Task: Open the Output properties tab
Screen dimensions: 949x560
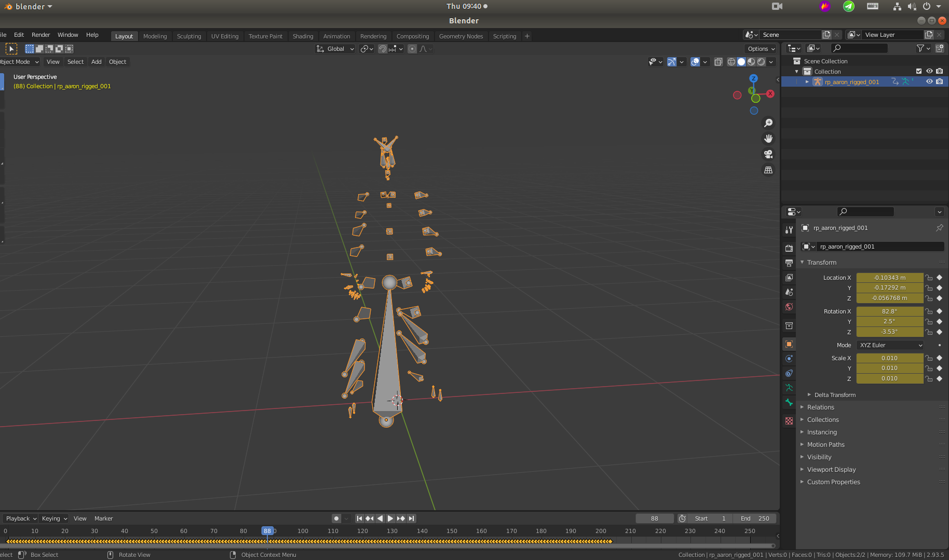Action: click(789, 263)
